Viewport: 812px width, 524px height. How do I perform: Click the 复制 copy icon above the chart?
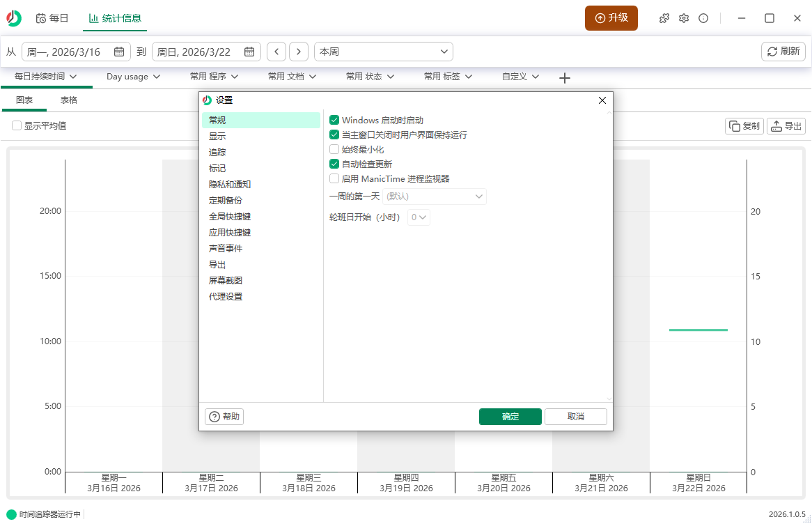[744, 126]
